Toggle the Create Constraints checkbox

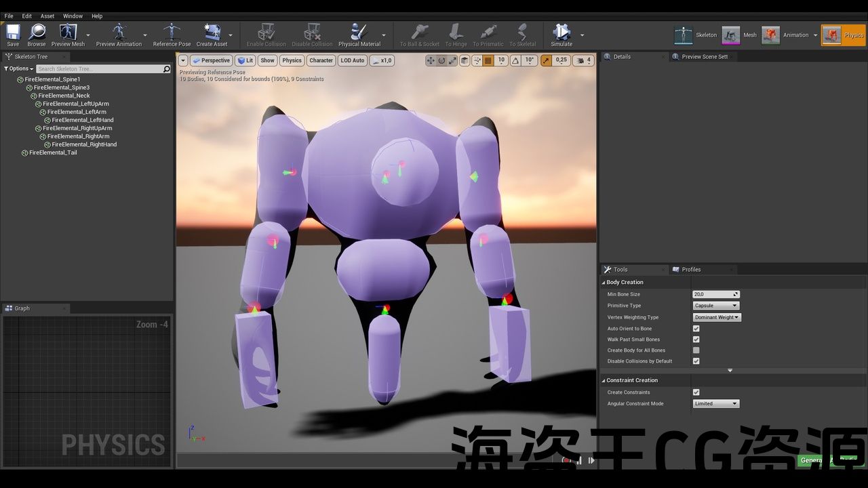tap(696, 392)
